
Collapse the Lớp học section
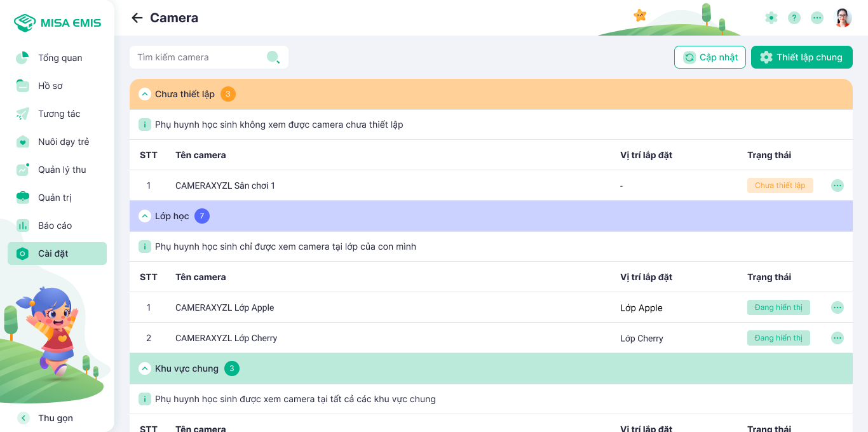coord(144,216)
